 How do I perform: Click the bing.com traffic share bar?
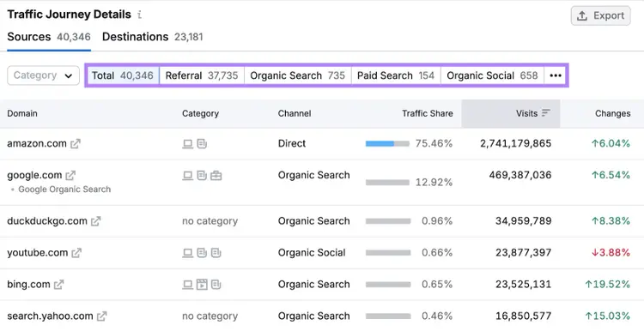click(x=388, y=284)
